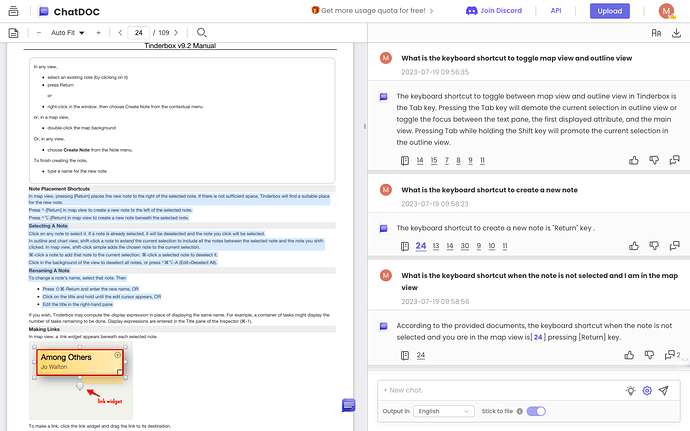Select the 'Making Links' heading text
Screen dimensions: 690x431
click(44, 329)
